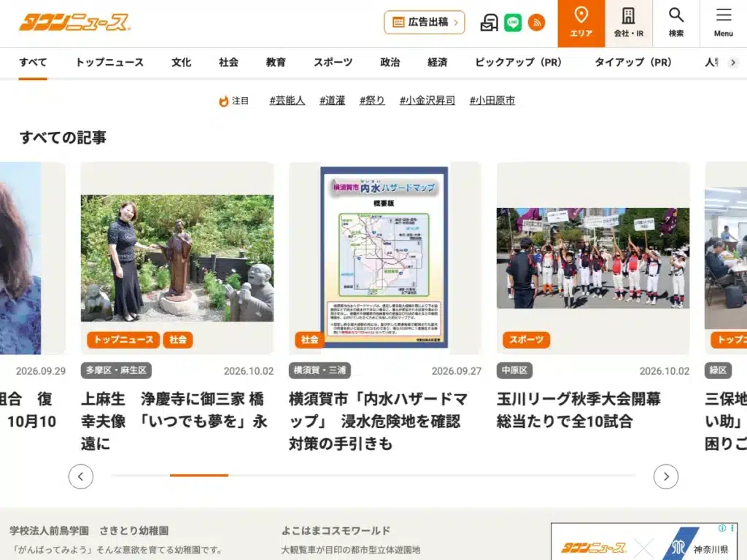Select the 中原区 area label
The image size is (747, 560).
[x=514, y=370]
